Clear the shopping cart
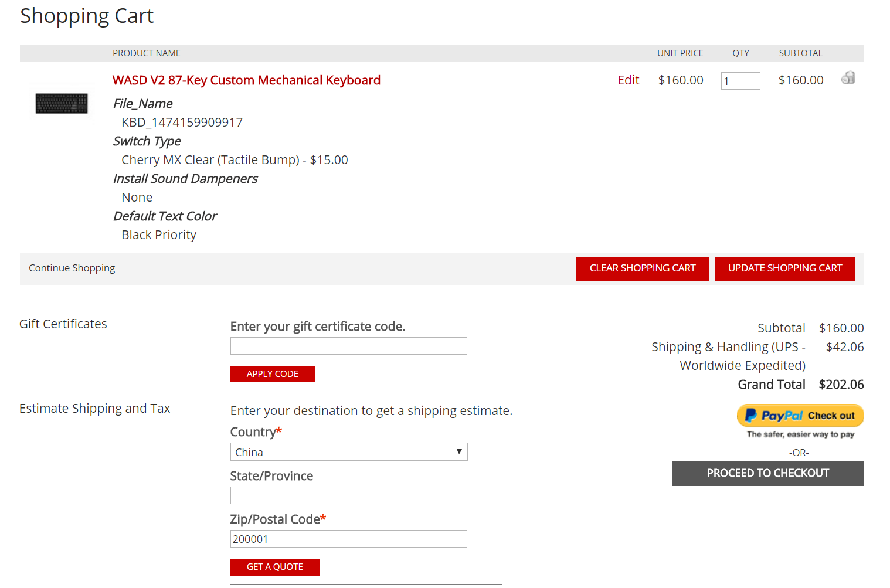890x588 pixels. [643, 268]
